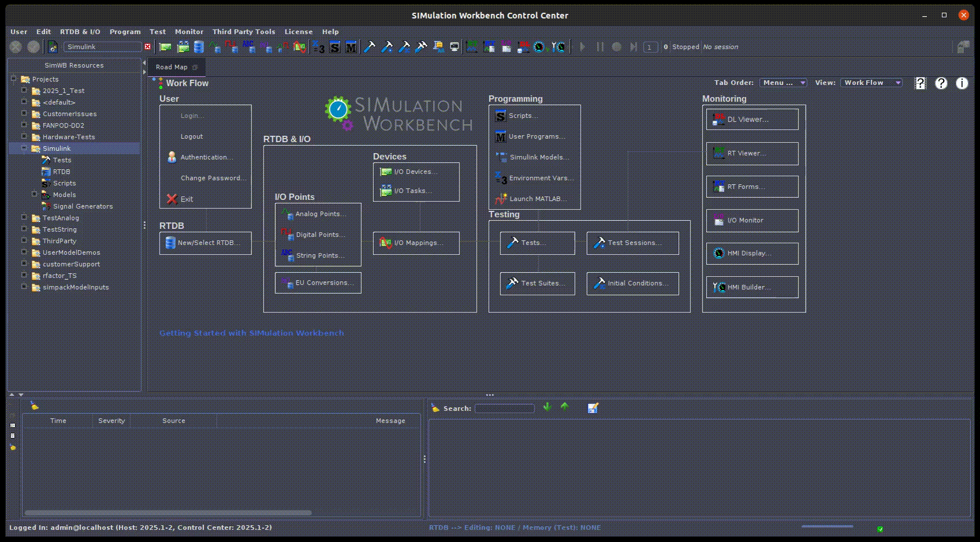Open the View Work Flow dropdown
This screenshot has height=542, width=980.
871,83
